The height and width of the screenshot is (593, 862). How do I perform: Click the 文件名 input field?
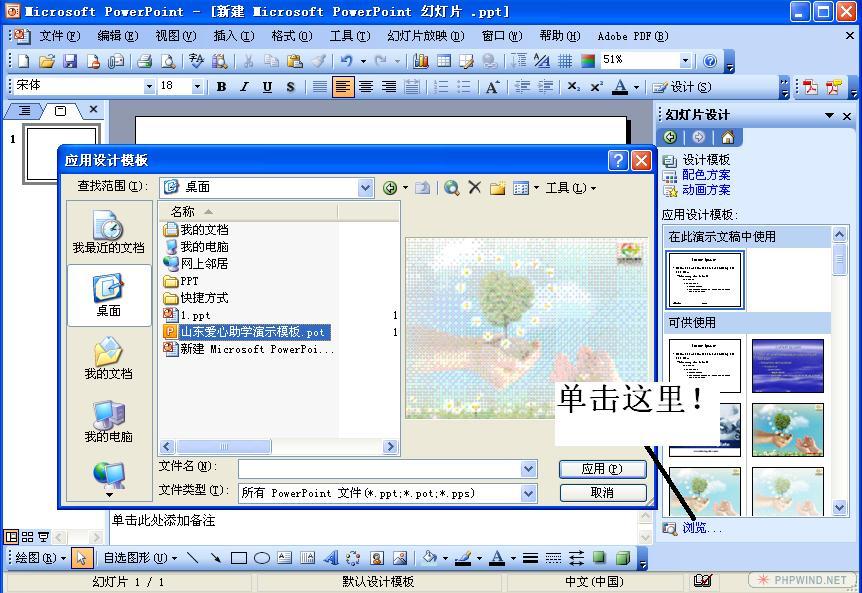pos(380,469)
